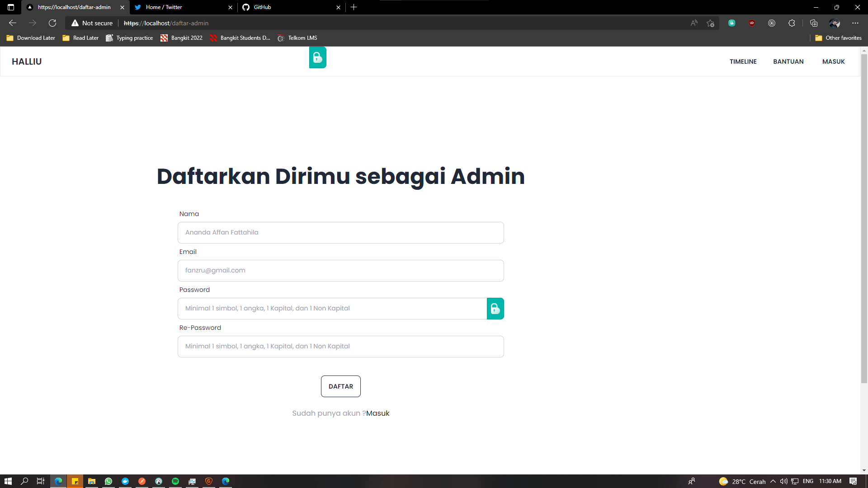Open File Explorer from the taskbar
868x488 pixels.
coord(91,481)
